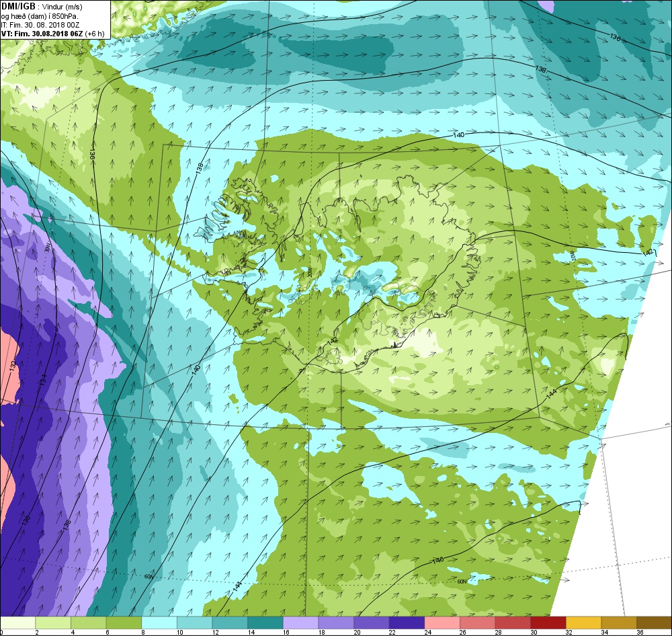
Task: Pick the salmon 26–28 m/s legend swatch
Action: 477,623
